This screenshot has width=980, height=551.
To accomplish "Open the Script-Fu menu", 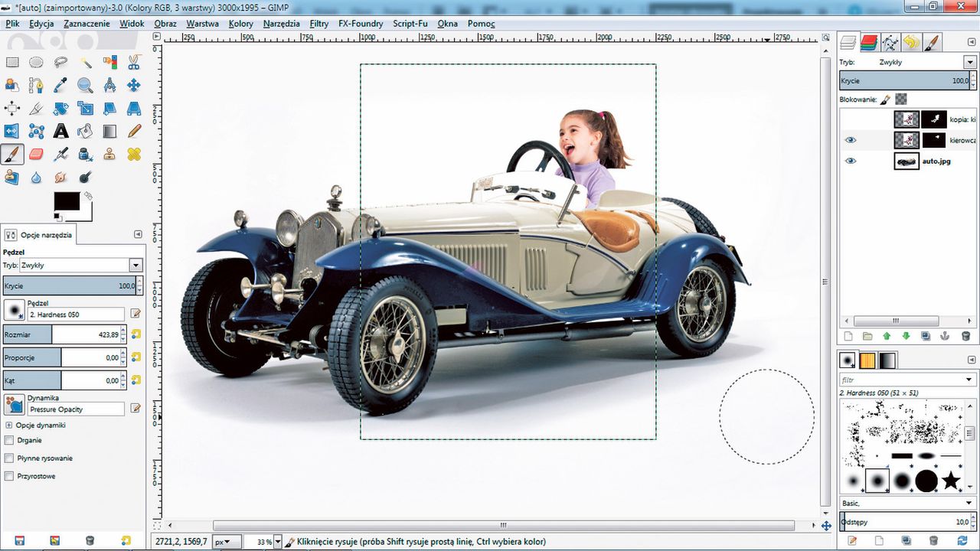I will pyautogui.click(x=410, y=24).
